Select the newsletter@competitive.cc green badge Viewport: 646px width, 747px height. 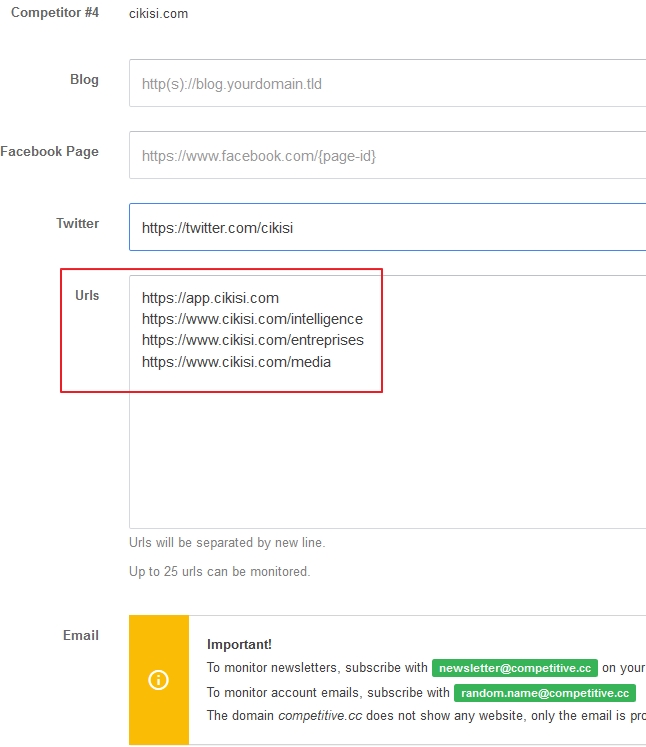point(515,668)
